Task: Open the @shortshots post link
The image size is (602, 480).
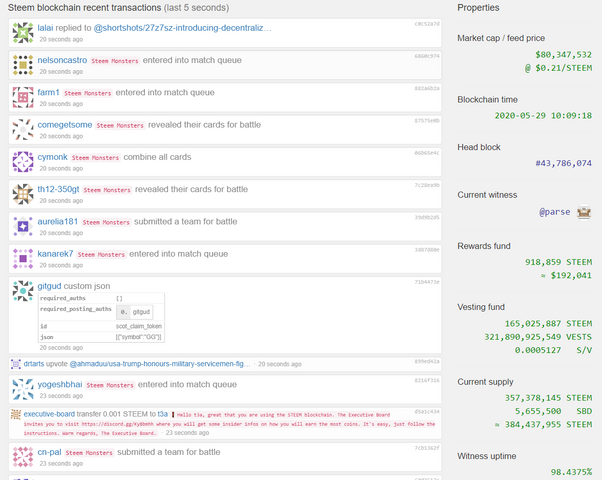Action: [183, 28]
